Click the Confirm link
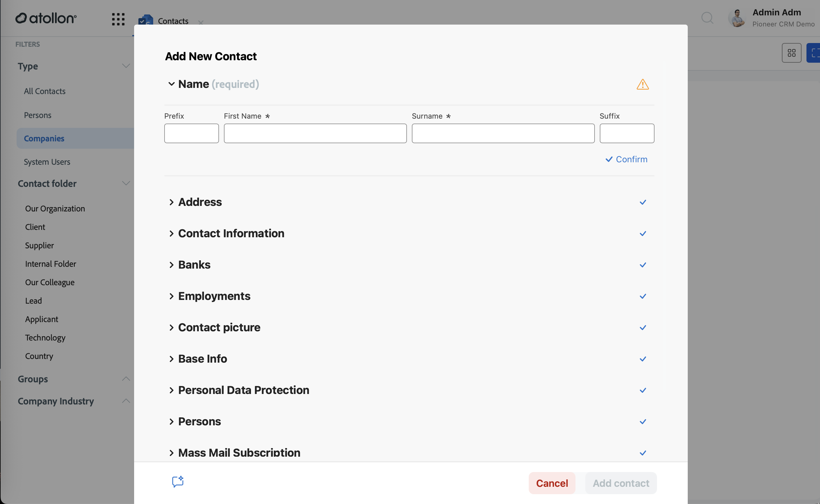 (626, 159)
